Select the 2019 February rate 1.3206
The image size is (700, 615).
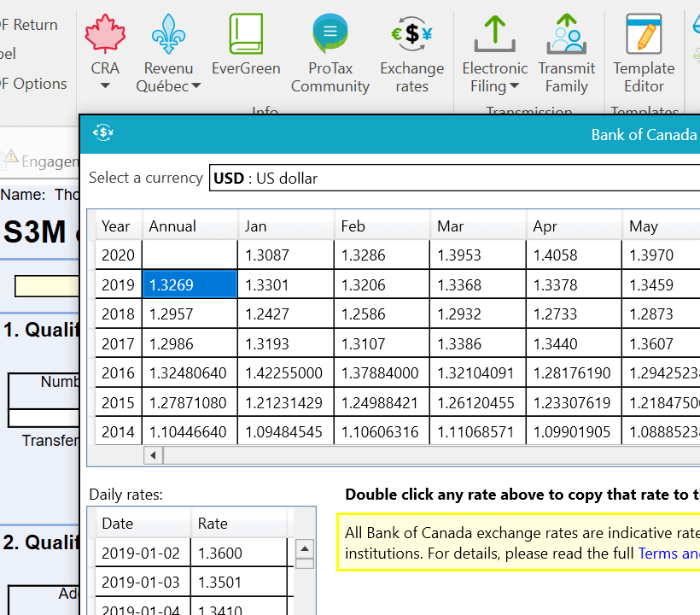pos(382,284)
